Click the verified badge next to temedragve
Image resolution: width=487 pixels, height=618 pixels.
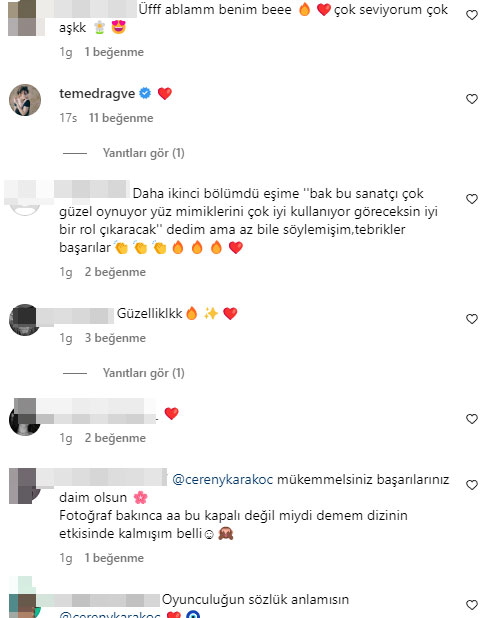pos(145,93)
